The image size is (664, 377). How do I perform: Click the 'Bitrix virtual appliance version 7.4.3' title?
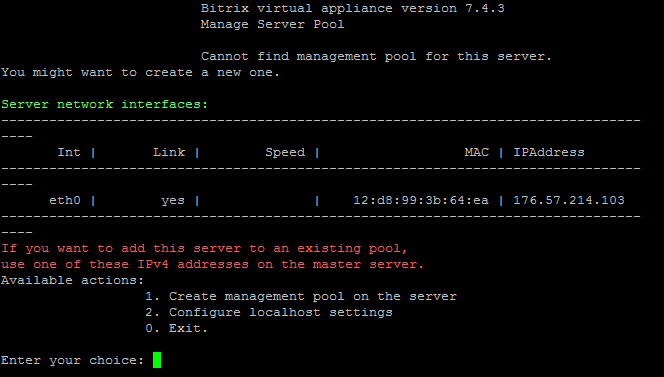353,8
